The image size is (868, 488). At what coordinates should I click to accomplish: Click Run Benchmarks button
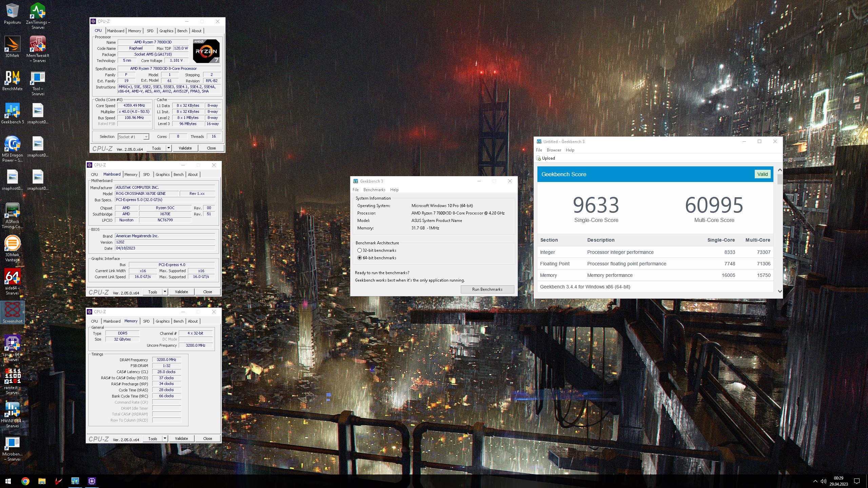[x=487, y=289]
